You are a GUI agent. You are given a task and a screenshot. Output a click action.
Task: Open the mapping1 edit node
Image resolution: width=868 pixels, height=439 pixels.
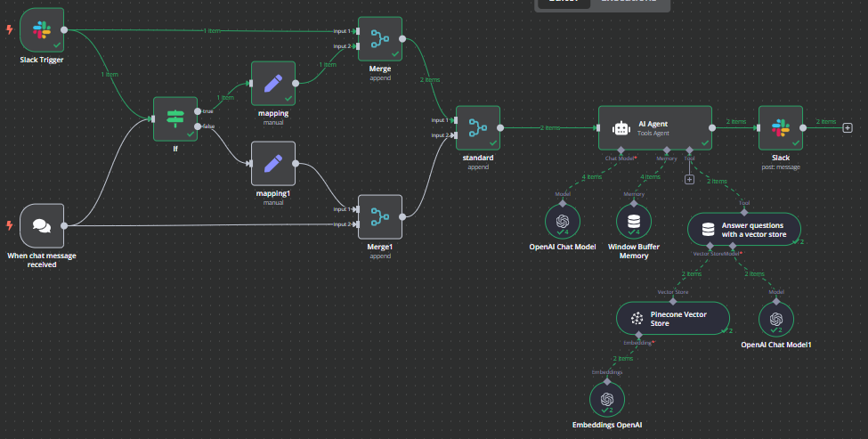point(272,163)
